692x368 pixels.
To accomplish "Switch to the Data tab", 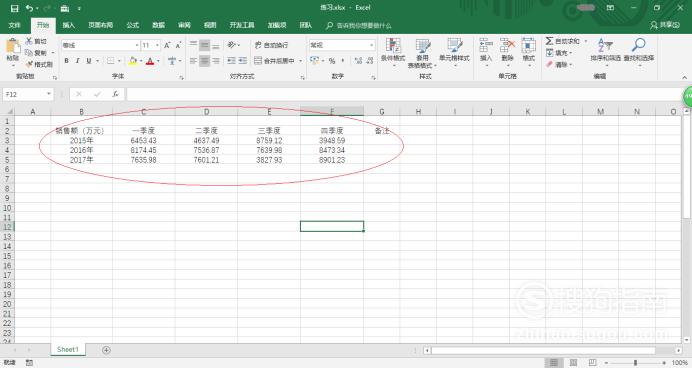I will click(158, 25).
